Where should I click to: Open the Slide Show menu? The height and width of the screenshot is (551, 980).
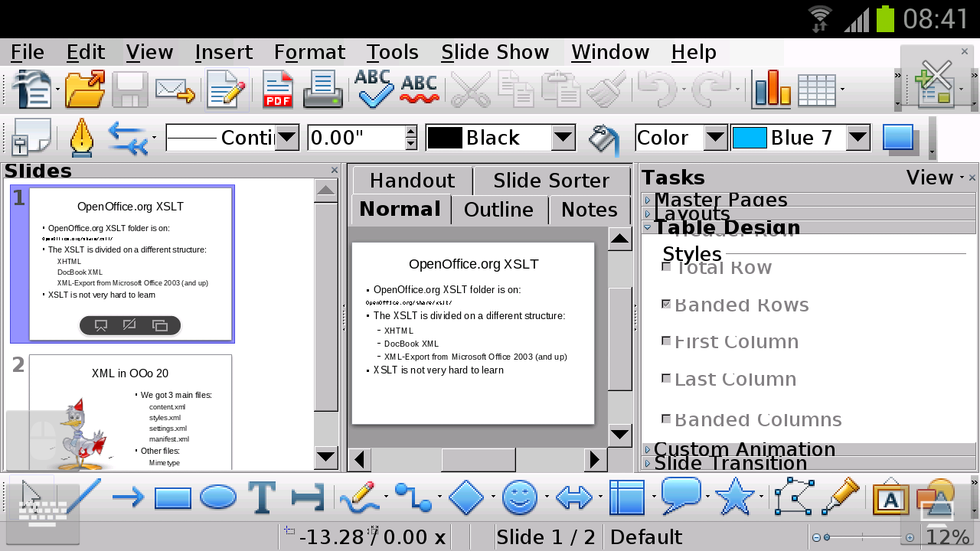click(495, 52)
